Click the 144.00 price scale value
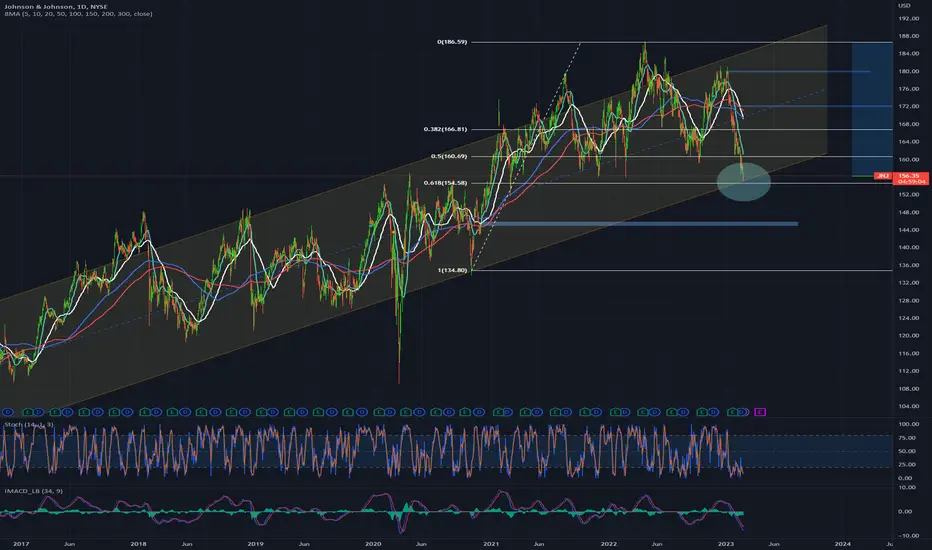Screen dimensions: 932x550 [909, 230]
